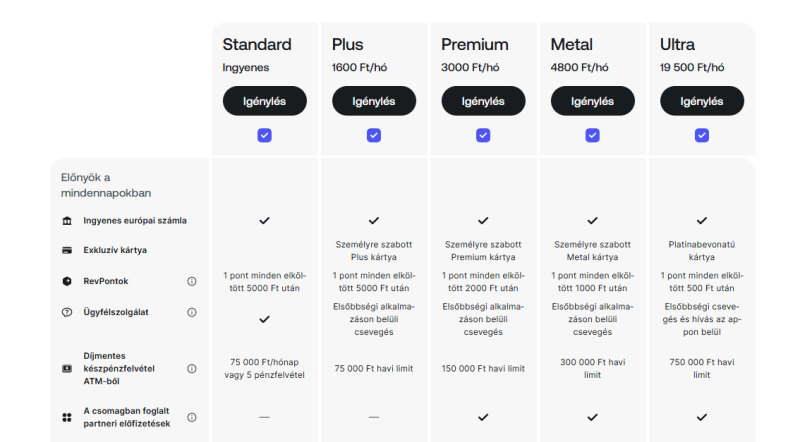This screenshot has height=442, width=800.
Task: Toggle the Premium plan checkbox
Action: [x=483, y=135]
